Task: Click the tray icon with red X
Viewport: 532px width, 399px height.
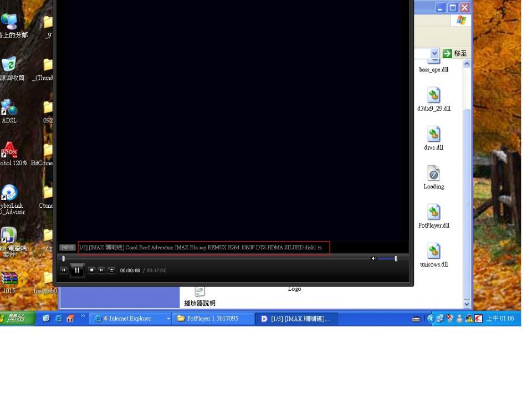Action: [x=449, y=318]
